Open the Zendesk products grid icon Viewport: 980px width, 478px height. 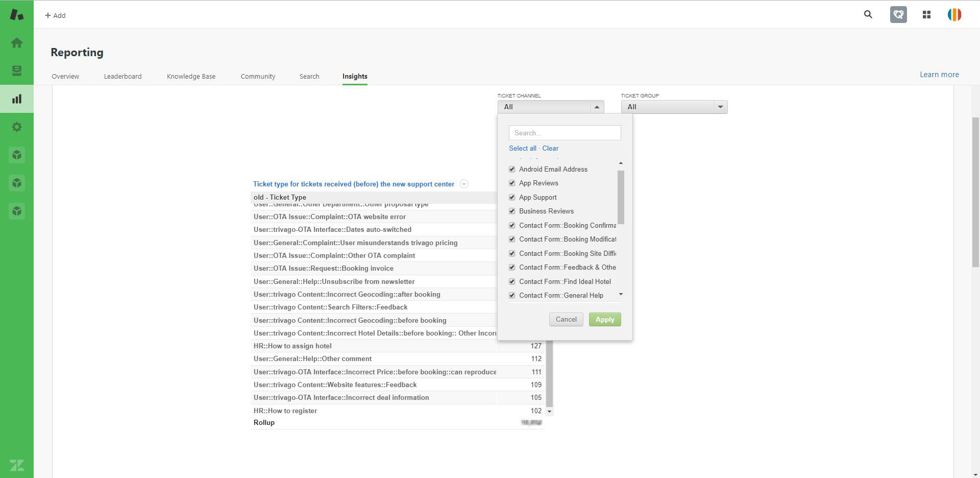[926, 15]
